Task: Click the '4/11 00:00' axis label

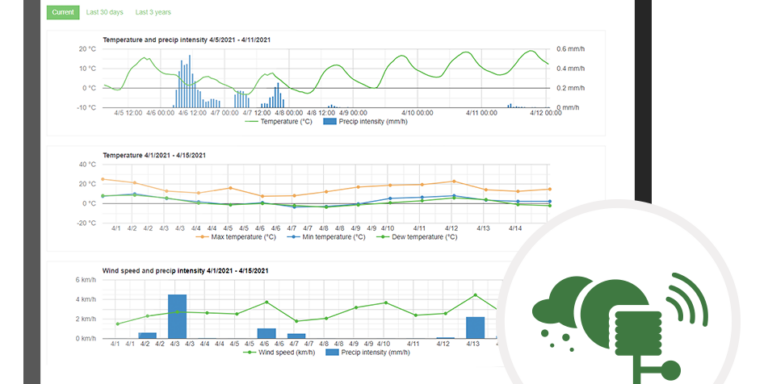Action: [x=481, y=113]
